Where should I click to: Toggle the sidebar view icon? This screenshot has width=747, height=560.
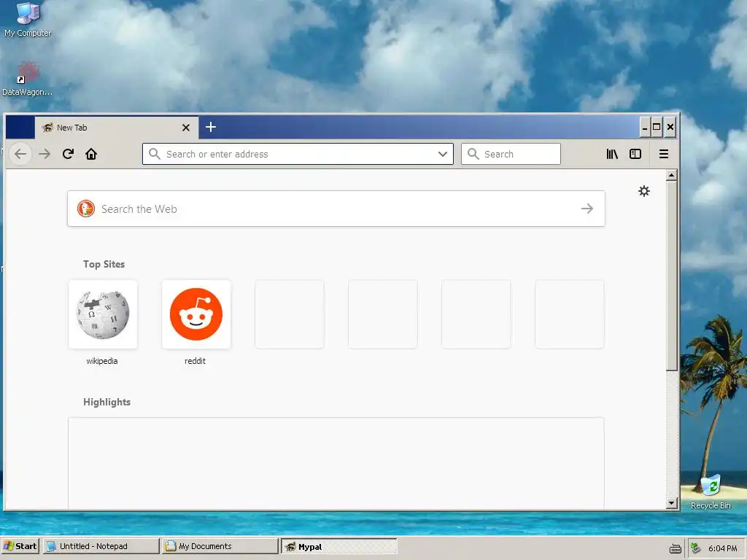[x=635, y=154]
